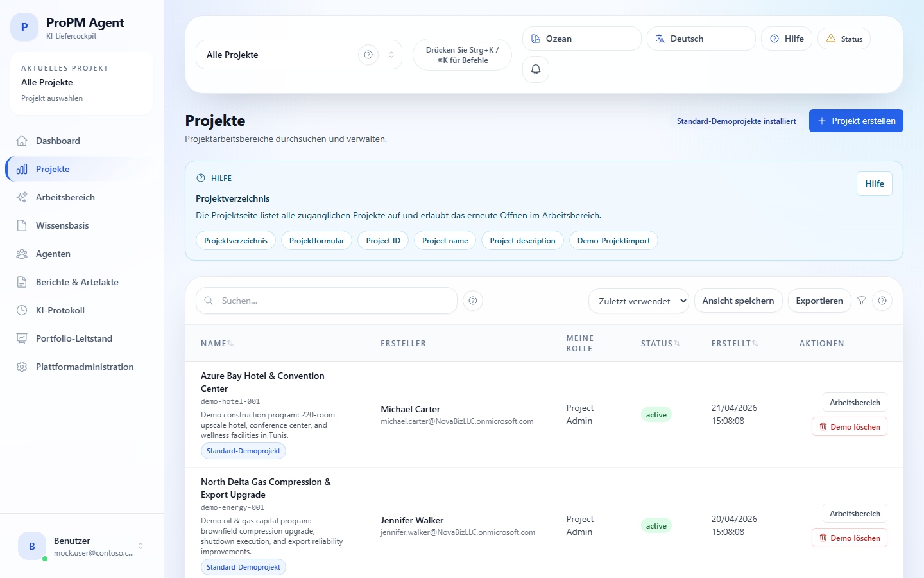Image resolution: width=924 pixels, height=578 pixels.
Task: Select the Ozean color theme picker
Action: click(581, 39)
